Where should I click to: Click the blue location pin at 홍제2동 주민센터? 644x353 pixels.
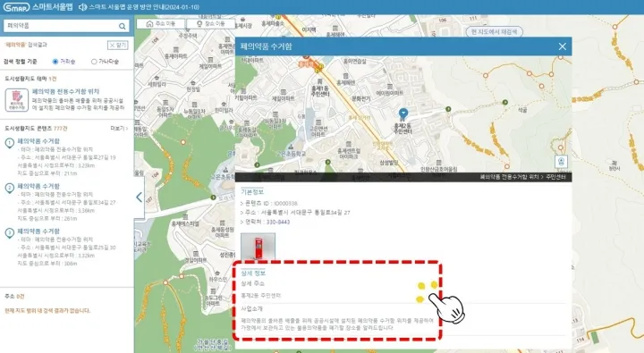click(x=403, y=113)
